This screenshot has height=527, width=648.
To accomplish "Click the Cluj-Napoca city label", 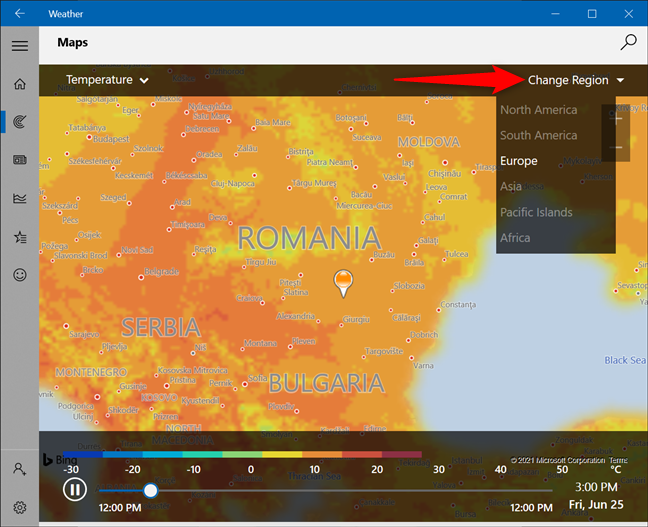I will coord(233,183).
